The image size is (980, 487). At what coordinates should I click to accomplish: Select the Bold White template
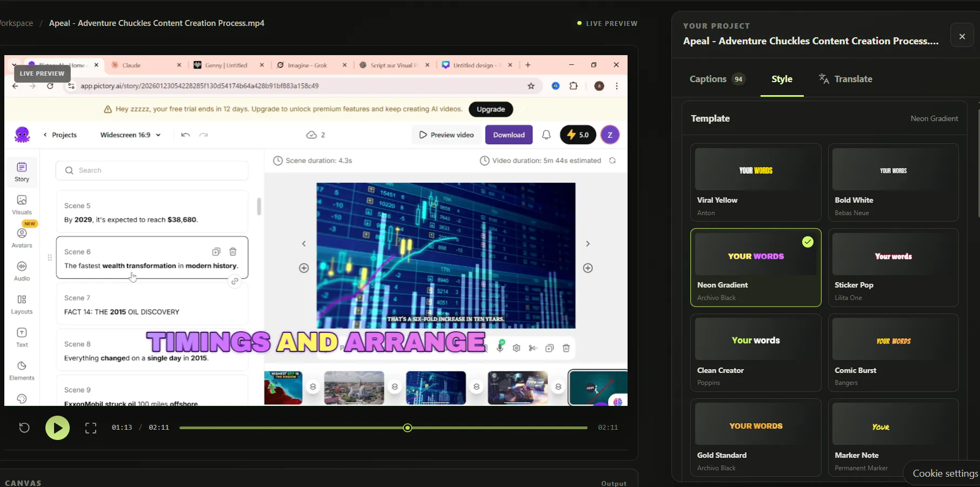coord(893,182)
